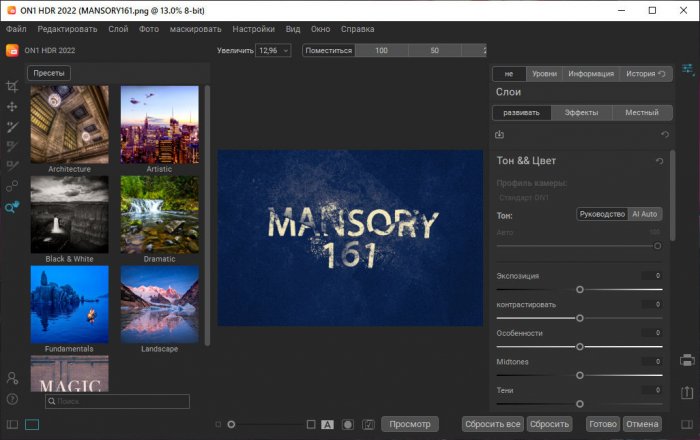
Task: Select the Crop tool
Action: coord(13,87)
